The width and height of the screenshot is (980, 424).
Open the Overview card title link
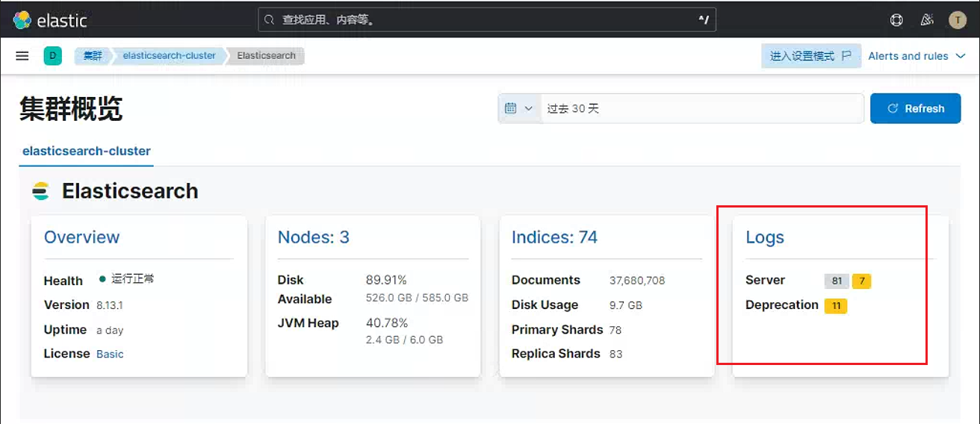point(81,237)
